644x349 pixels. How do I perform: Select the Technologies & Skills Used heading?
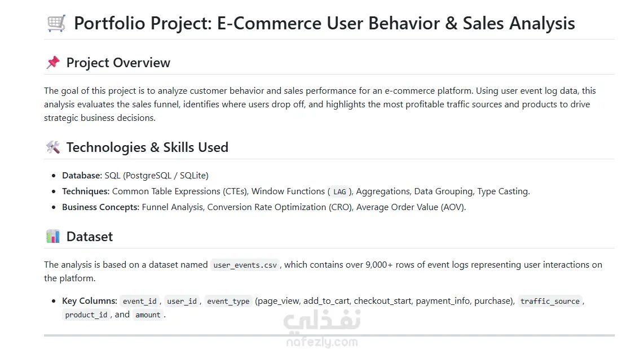pyautogui.click(x=147, y=147)
